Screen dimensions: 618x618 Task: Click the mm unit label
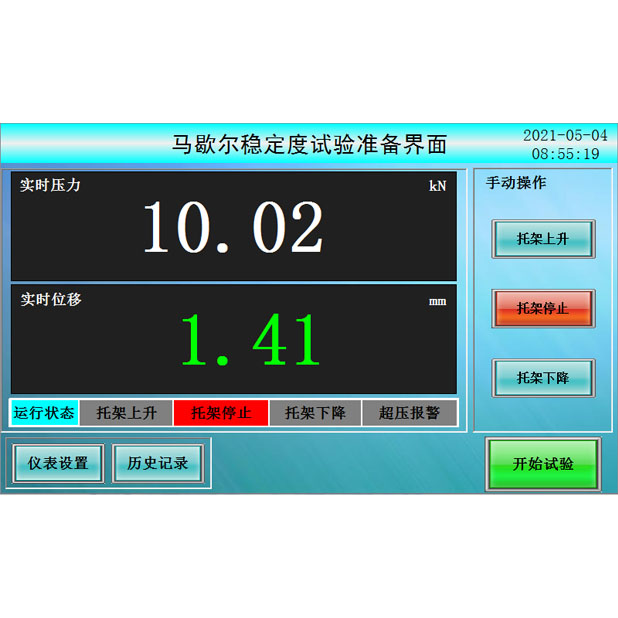[x=437, y=302]
